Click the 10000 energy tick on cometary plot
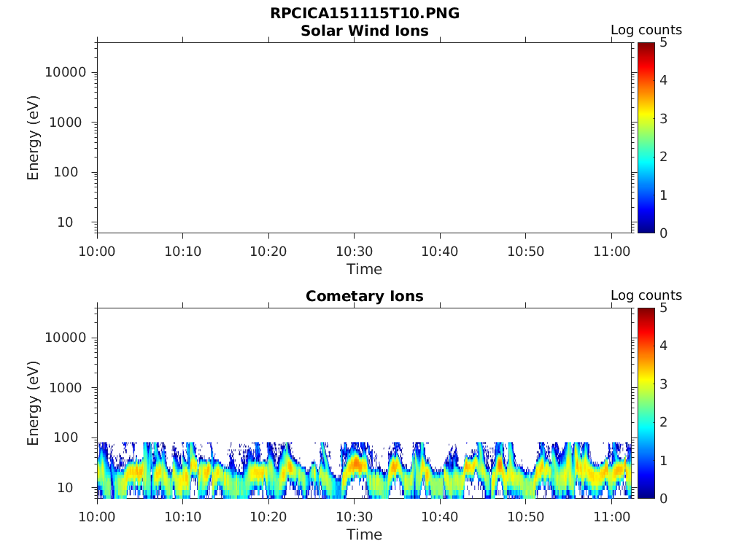 tap(65, 338)
